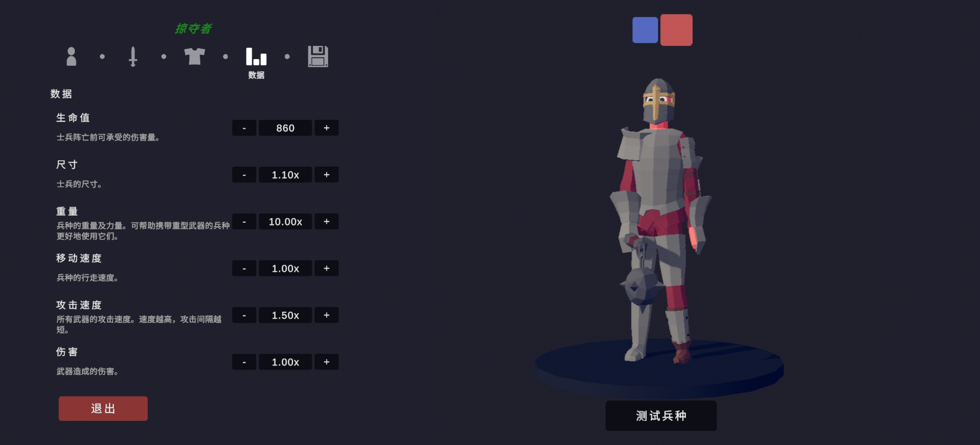Decrease 攻击速度 with minus button
980x445 pixels.
pyautogui.click(x=244, y=315)
